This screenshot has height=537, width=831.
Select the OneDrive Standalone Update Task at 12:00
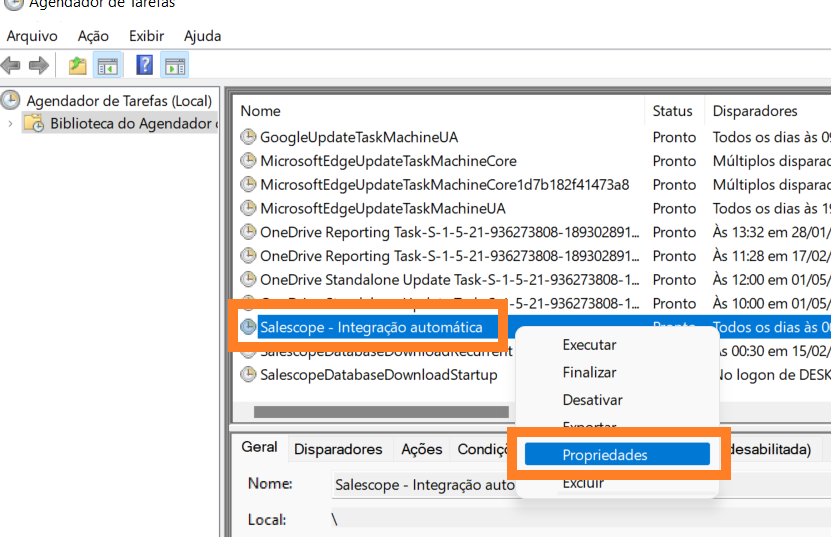click(449, 279)
